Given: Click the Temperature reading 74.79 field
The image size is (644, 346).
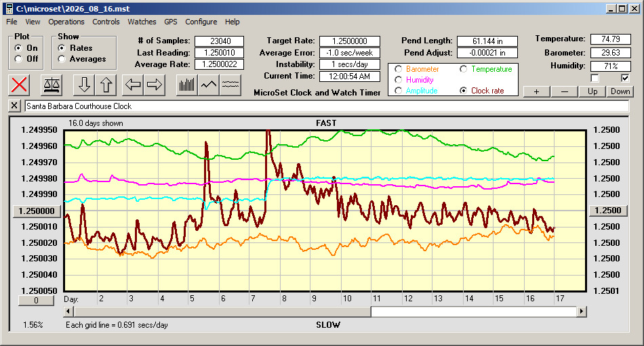Looking at the screenshot, I should pyautogui.click(x=610, y=39).
